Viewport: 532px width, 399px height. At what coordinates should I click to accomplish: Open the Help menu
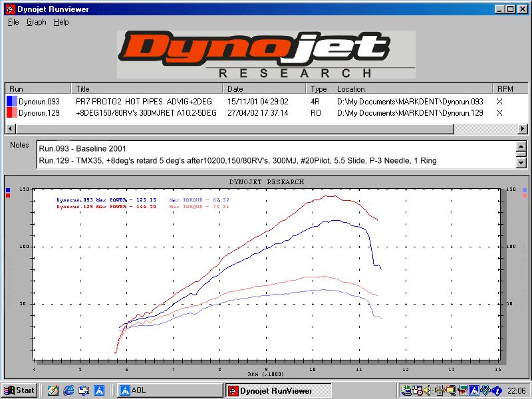(x=61, y=22)
